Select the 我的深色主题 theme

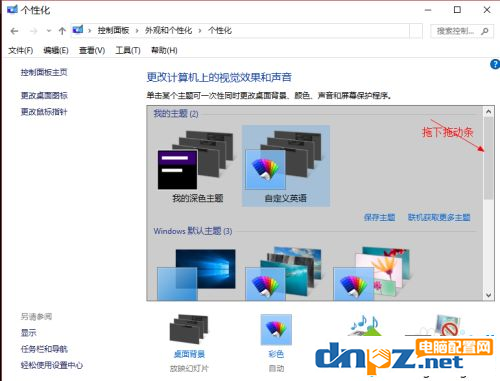(197, 167)
